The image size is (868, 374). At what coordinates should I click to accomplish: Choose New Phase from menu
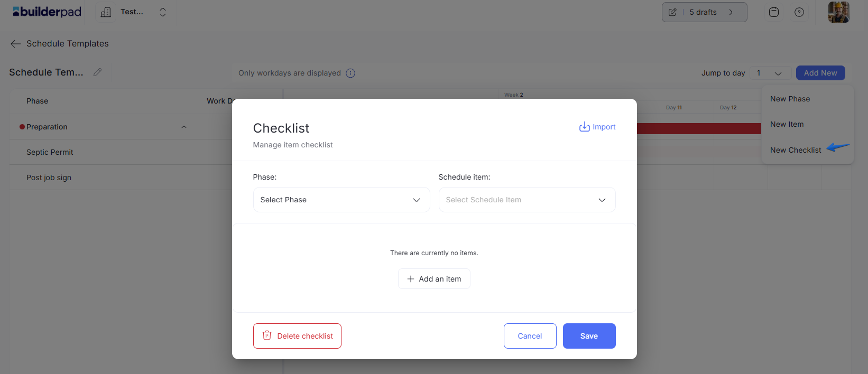tap(790, 99)
